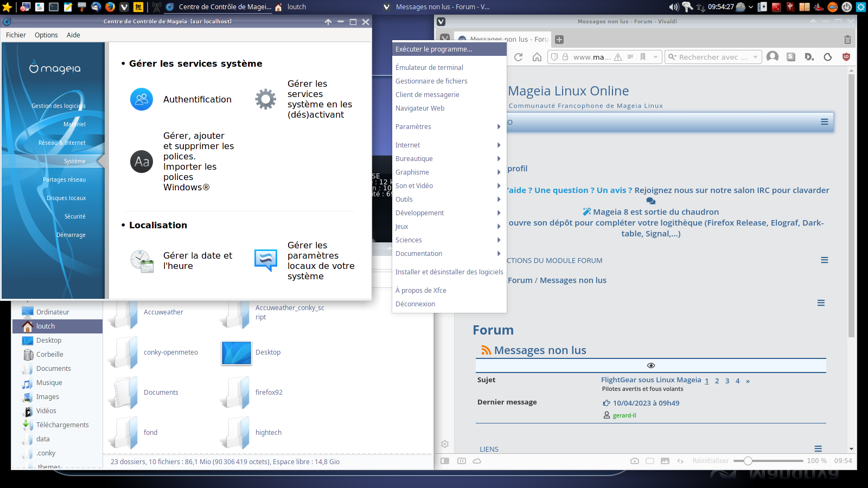Click the power button icon in the panel

tap(846, 7)
